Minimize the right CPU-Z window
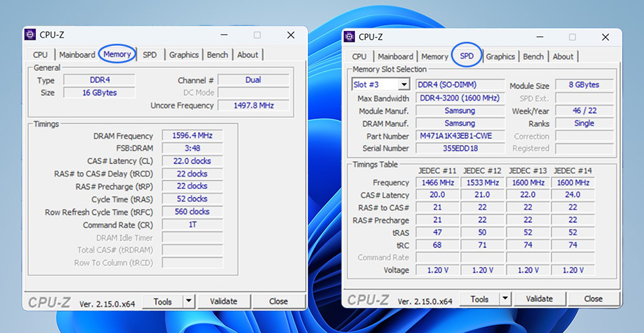644x333 pixels. click(x=539, y=37)
